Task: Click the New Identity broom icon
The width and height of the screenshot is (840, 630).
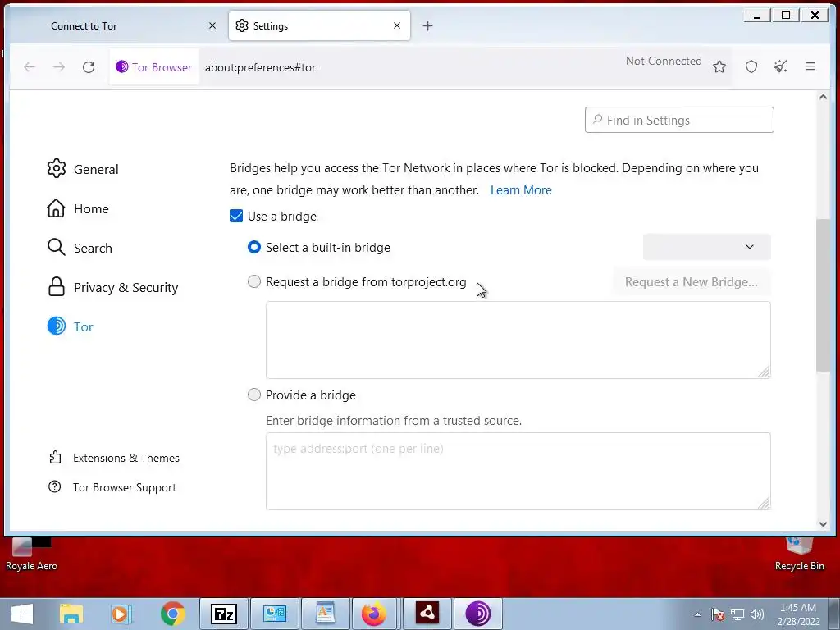Action: tap(781, 66)
